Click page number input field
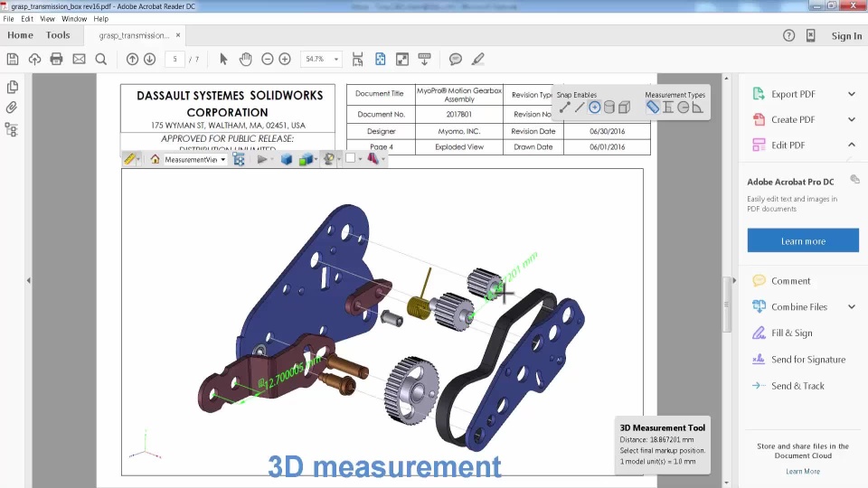868x488 pixels. click(175, 60)
